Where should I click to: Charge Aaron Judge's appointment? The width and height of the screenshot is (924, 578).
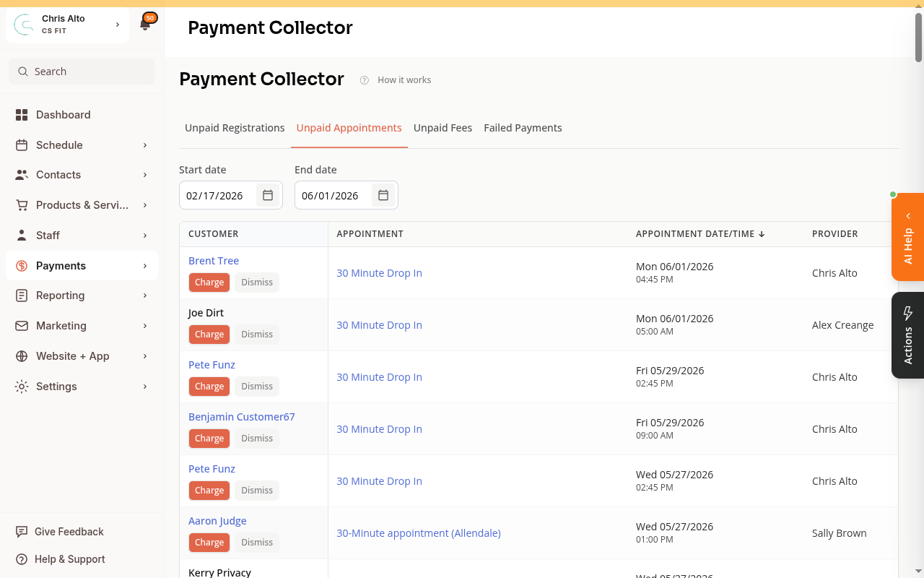point(209,543)
